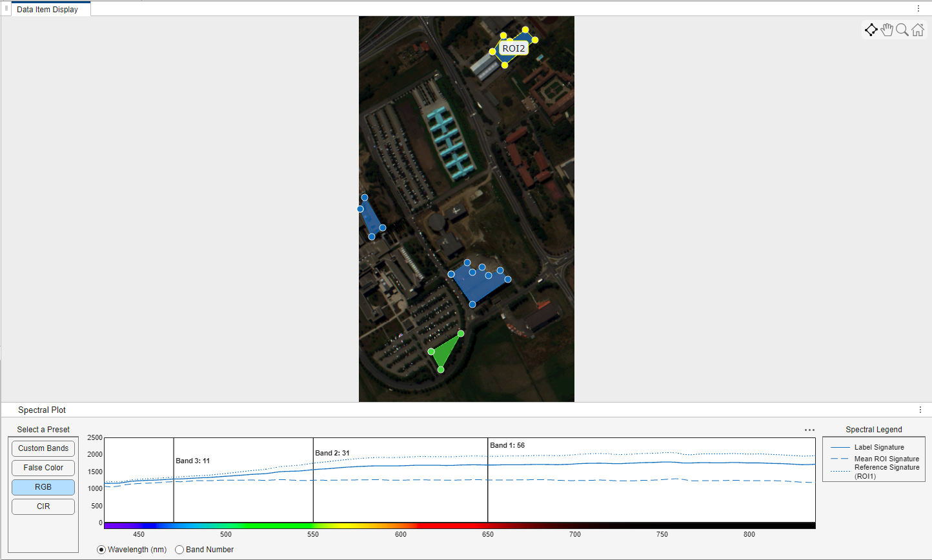
Task: Select the ROI polygon drawing tool
Action: (x=871, y=29)
